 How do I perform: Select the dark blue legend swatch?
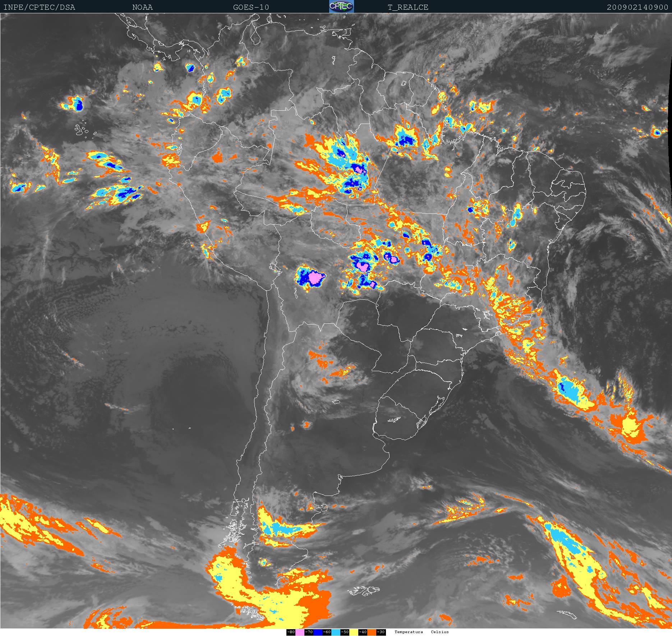318,632
